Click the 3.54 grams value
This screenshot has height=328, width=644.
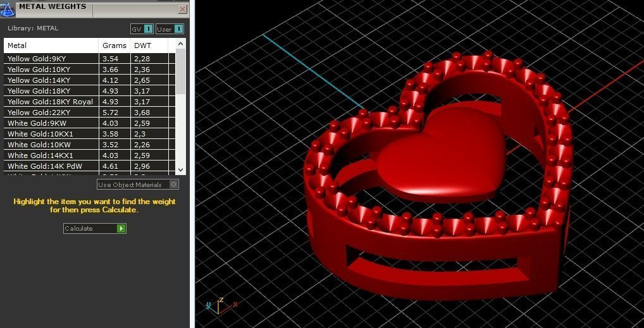[x=111, y=59]
